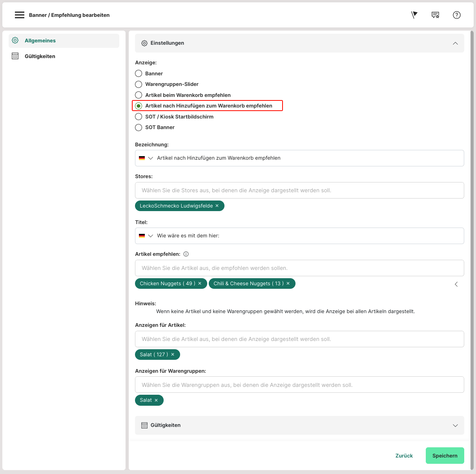This screenshot has width=476, height=474.
Task: Expand the Gültigkeiten section panel
Action: [x=455, y=425]
